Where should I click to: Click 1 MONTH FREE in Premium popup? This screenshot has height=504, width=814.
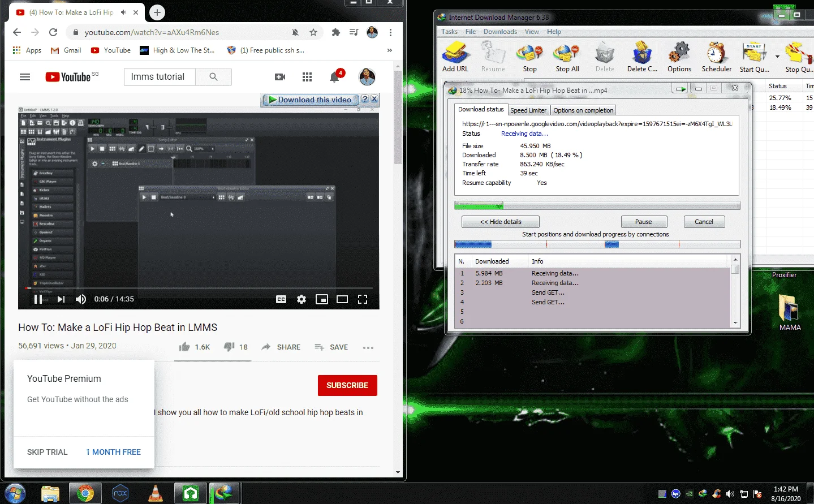coord(113,452)
